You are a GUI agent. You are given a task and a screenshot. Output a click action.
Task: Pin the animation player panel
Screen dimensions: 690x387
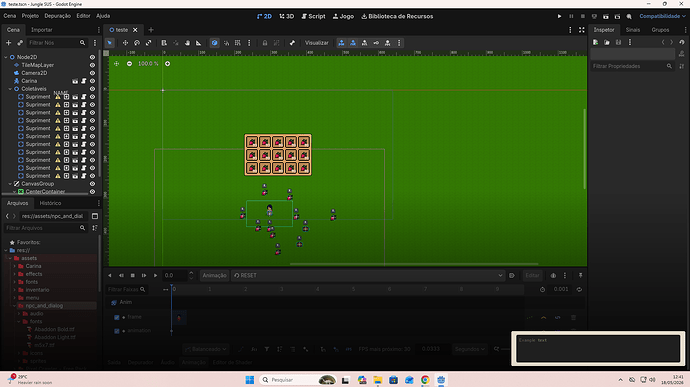(x=580, y=276)
